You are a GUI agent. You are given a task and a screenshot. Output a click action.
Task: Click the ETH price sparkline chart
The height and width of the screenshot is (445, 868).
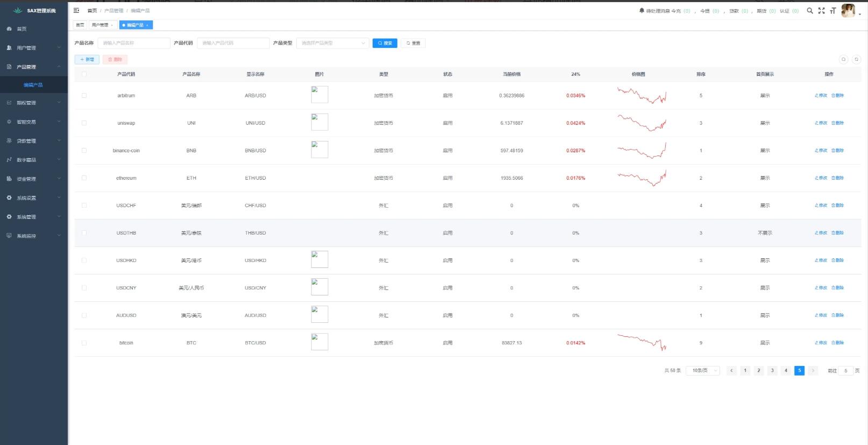pos(642,178)
